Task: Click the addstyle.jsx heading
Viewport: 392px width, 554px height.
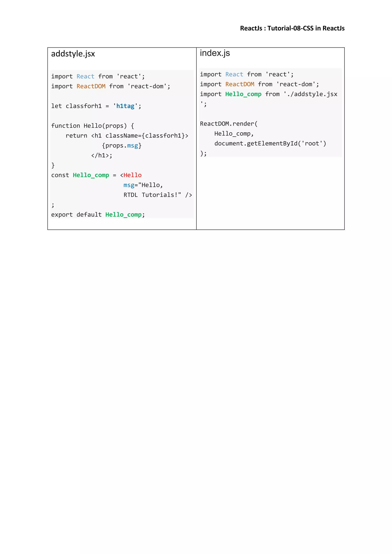Action: [73, 54]
